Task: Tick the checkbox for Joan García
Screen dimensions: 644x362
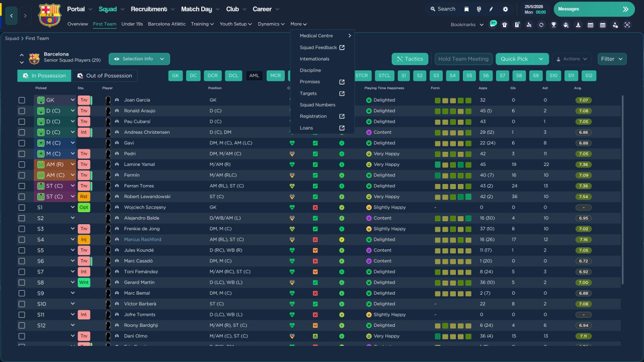Action: click(x=22, y=100)
